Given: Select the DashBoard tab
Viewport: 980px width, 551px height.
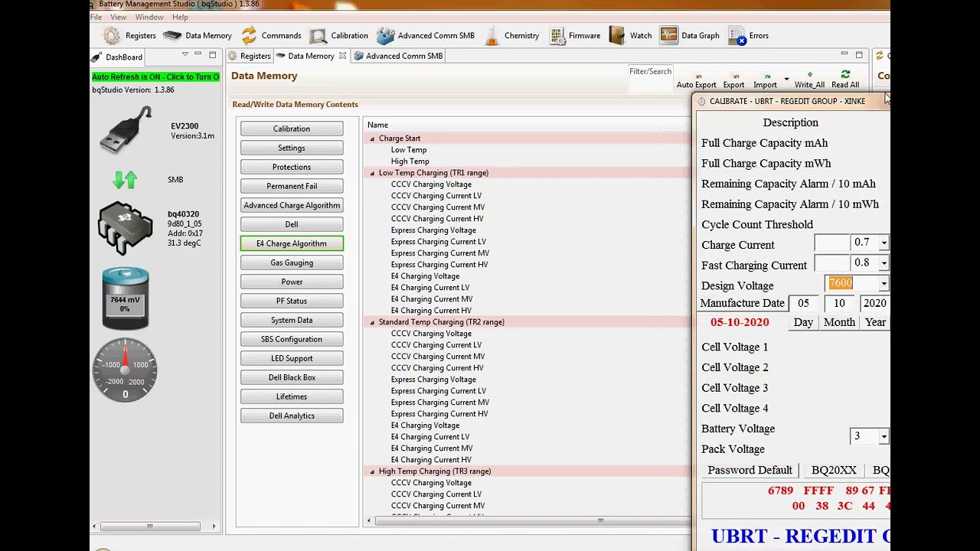Looking at the screenshot, I should (x=118, y=57).
